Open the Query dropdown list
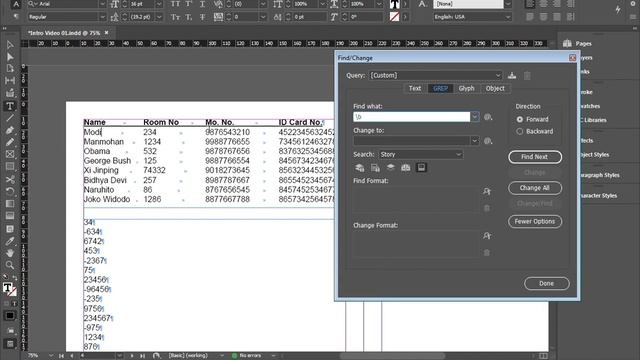 pyautogui.click(x=498, y=76)
